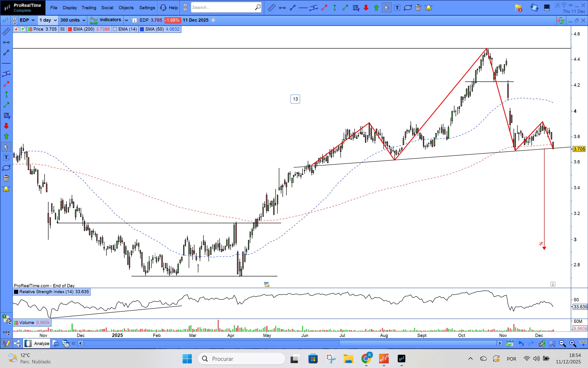Click the SMA (50) blue color swatch
Screen dimensions: 588x368
coord(142,29)
